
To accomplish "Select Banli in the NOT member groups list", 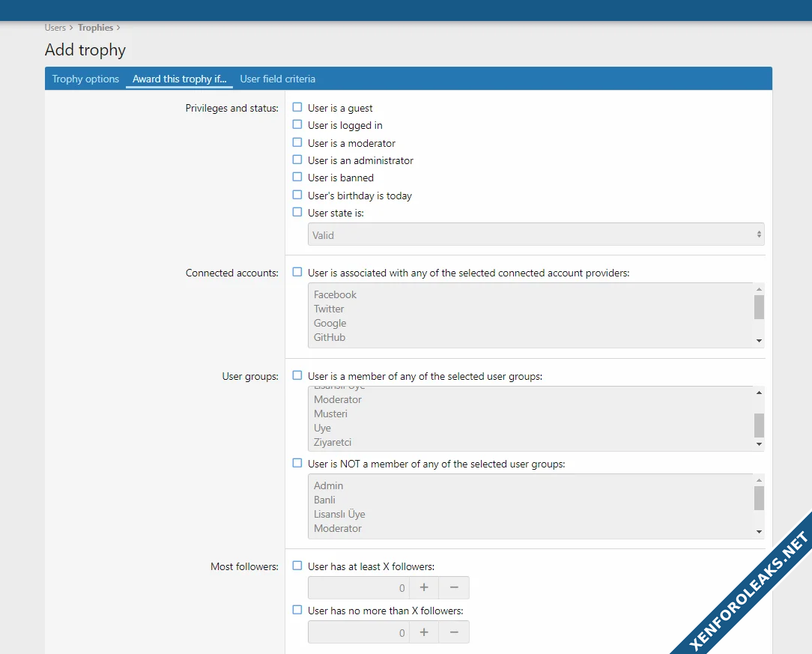I will click(324, 500).
